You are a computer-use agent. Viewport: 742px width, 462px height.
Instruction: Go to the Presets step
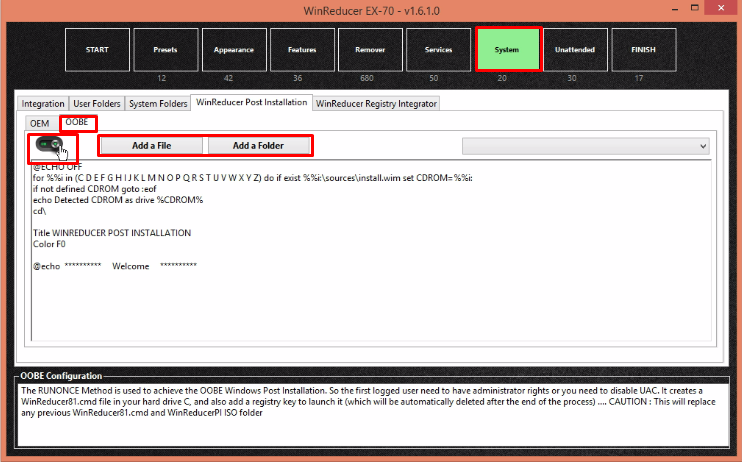165,50
